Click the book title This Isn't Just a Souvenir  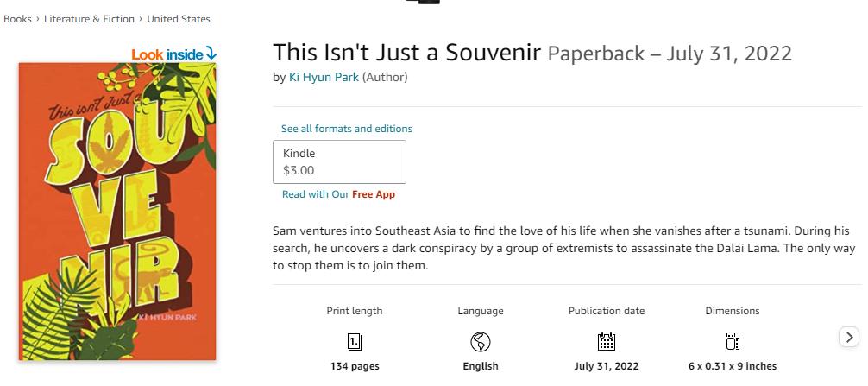[x=407, y=53]
